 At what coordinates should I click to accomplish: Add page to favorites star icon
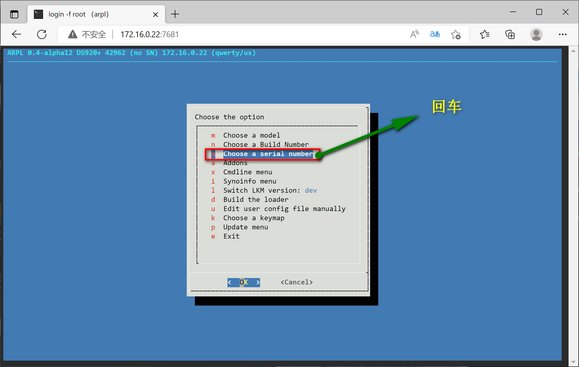[456, 34]
